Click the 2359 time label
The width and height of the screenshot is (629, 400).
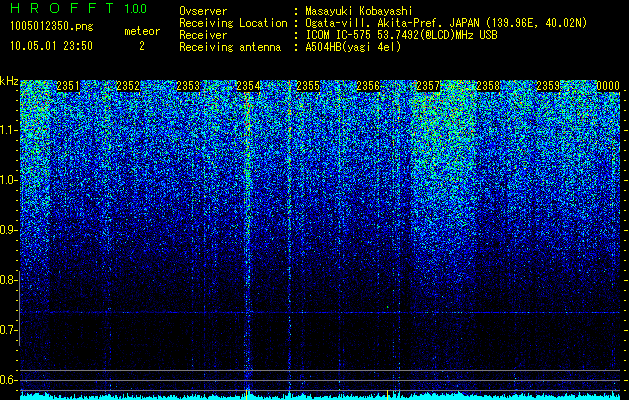[x=548, y=86]
